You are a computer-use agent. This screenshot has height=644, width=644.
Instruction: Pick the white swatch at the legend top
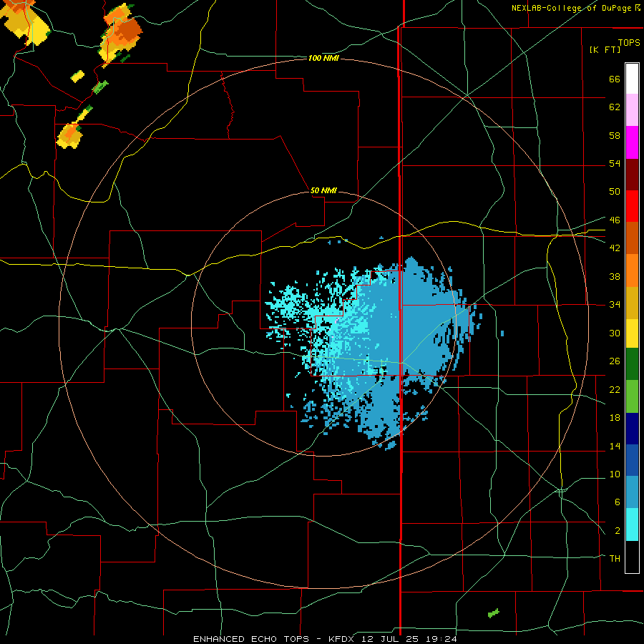coord(632,79)
